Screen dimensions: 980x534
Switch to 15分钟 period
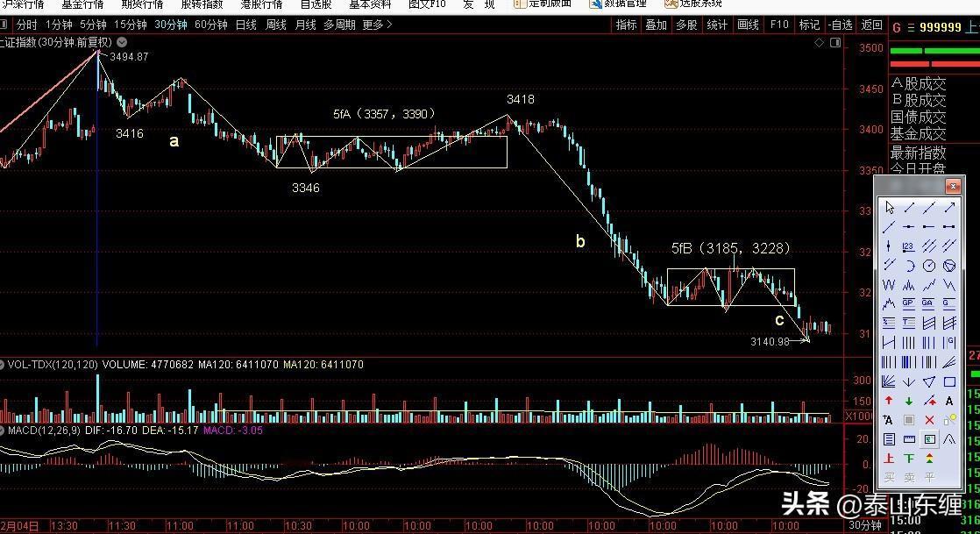[x=130, y=25]
